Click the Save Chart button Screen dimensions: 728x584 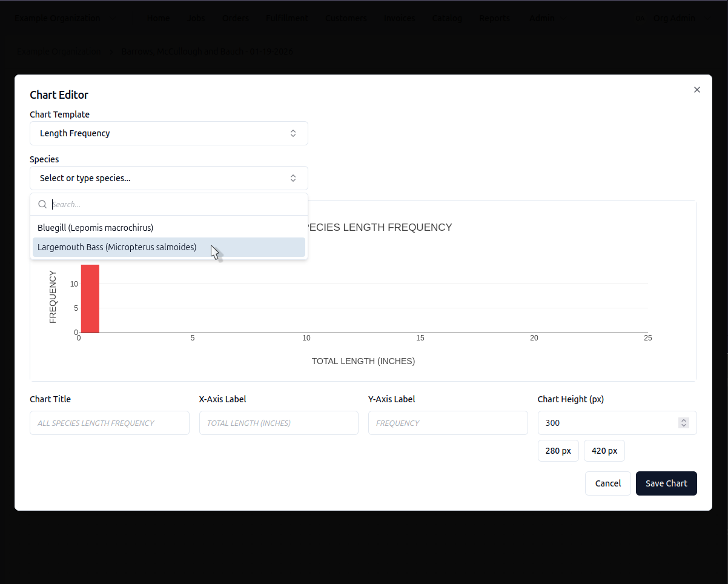click(666, 483)
